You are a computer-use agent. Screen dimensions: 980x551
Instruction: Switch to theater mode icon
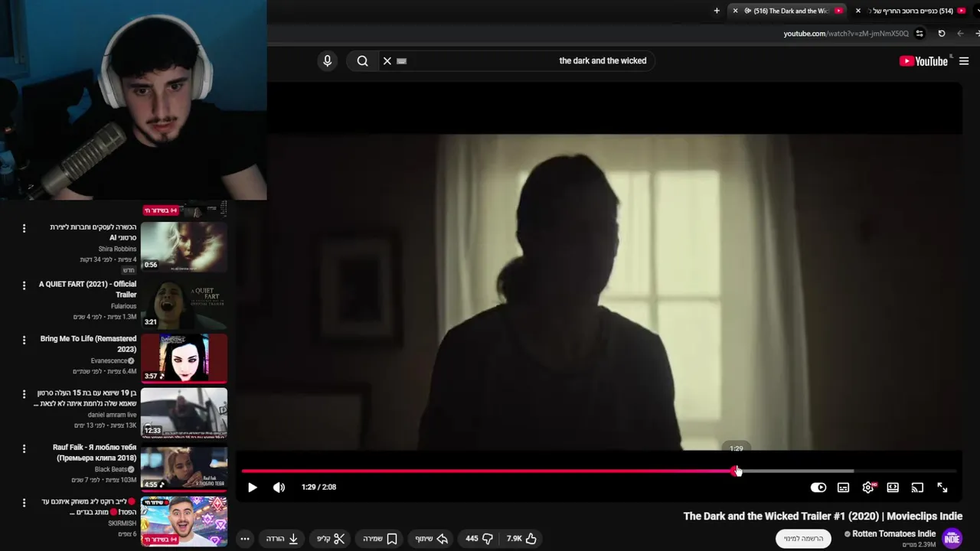coord(893,487)
